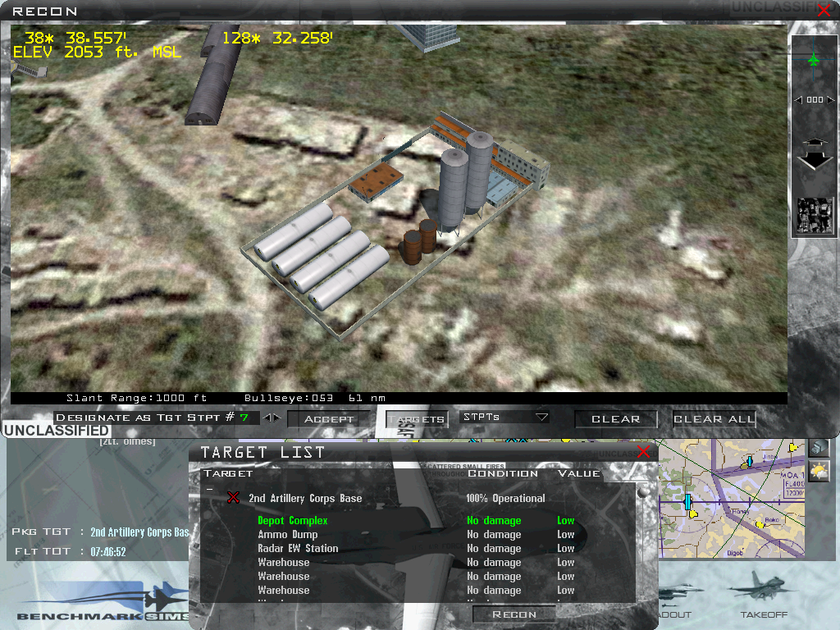
Task: Click the Clear button
Action: point(615,419)
